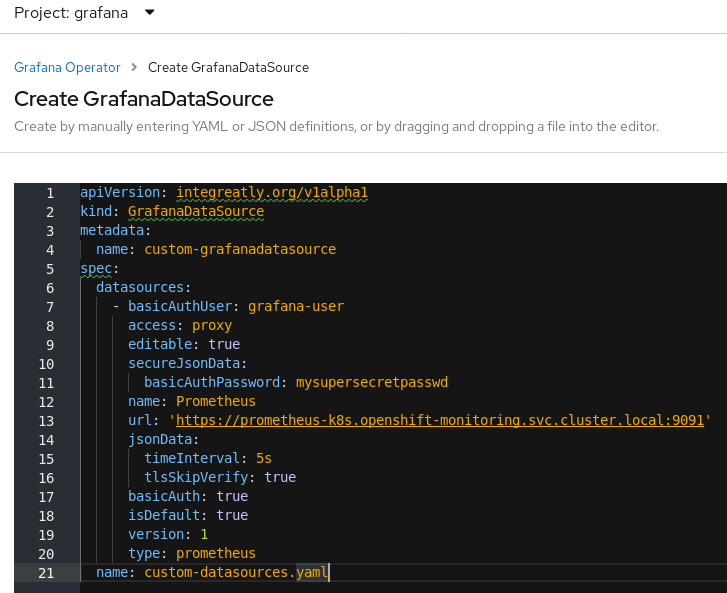Screen dimensions: 727x593
Task: Click the Create GrafanaDataSource breadcrumb item
Action: point(228,67)
